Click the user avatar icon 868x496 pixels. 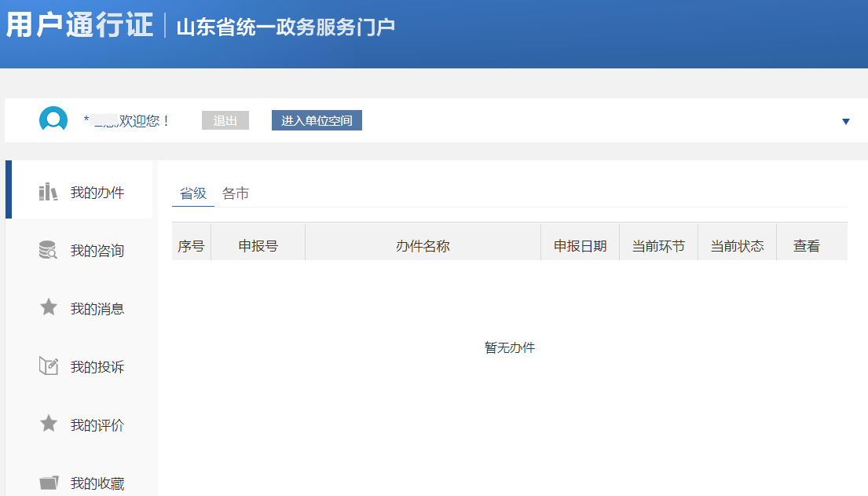click(53, 120)
